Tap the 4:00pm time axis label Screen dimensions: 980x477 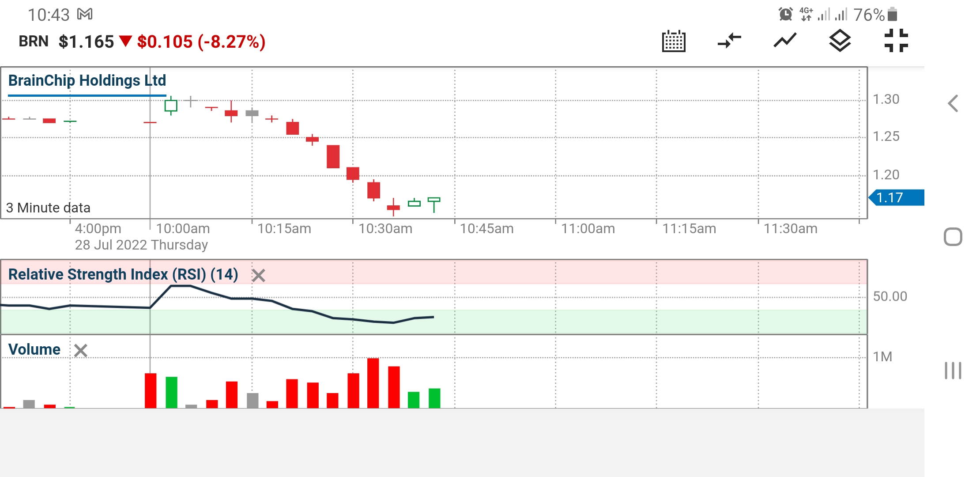[x=98, y=229]
